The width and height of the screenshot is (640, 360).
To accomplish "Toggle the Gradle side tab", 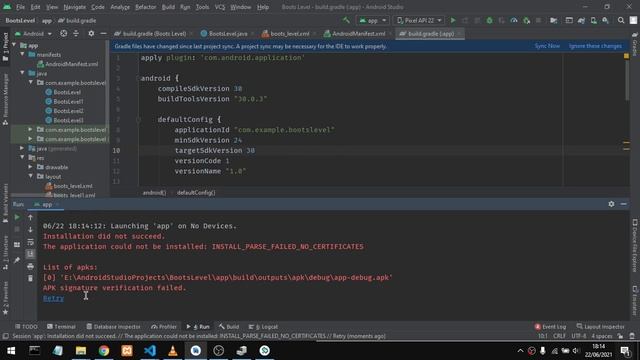I will point(635,45).
